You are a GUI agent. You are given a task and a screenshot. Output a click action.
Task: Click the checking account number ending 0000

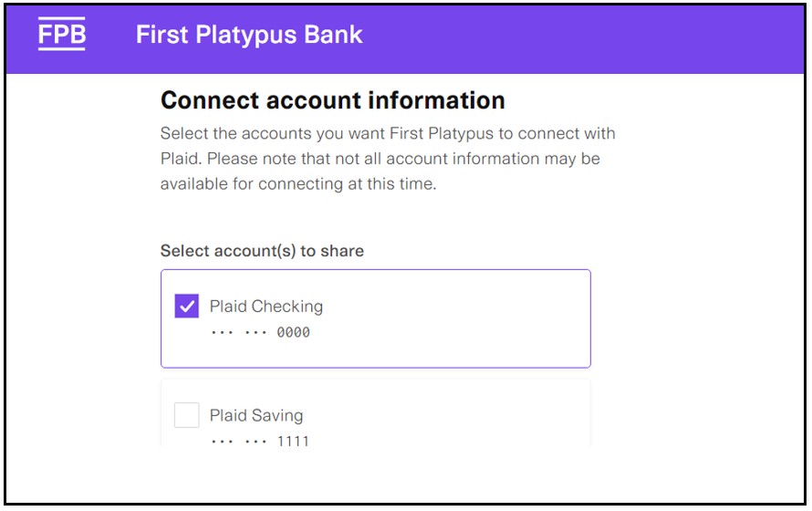[293, 332]
